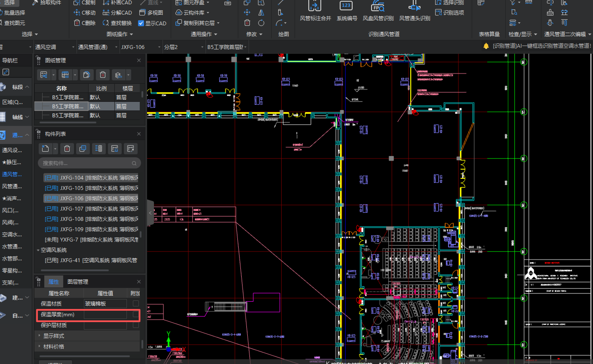Toggle the 显示CAD checkbox

click(141, 23)
